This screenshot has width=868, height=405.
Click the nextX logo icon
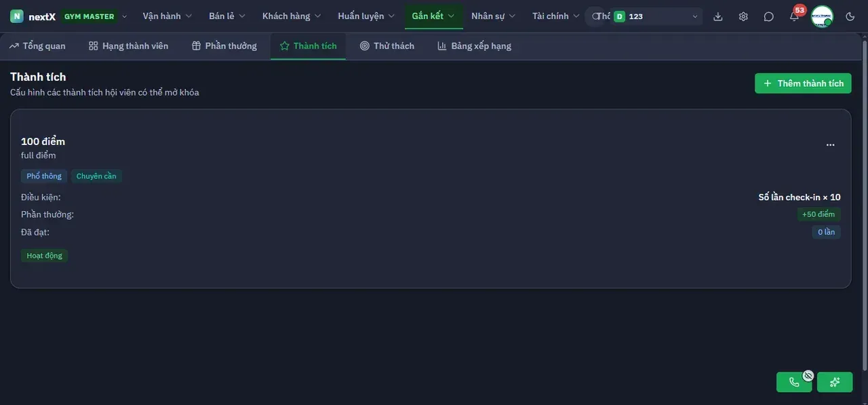click(x=17, y=16)
